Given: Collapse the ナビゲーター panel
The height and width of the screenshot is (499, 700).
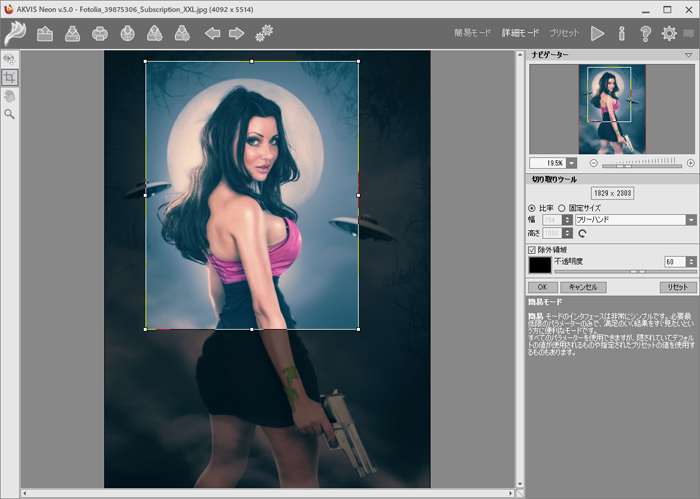Looking at the screenshot, I should coord(688,55).
